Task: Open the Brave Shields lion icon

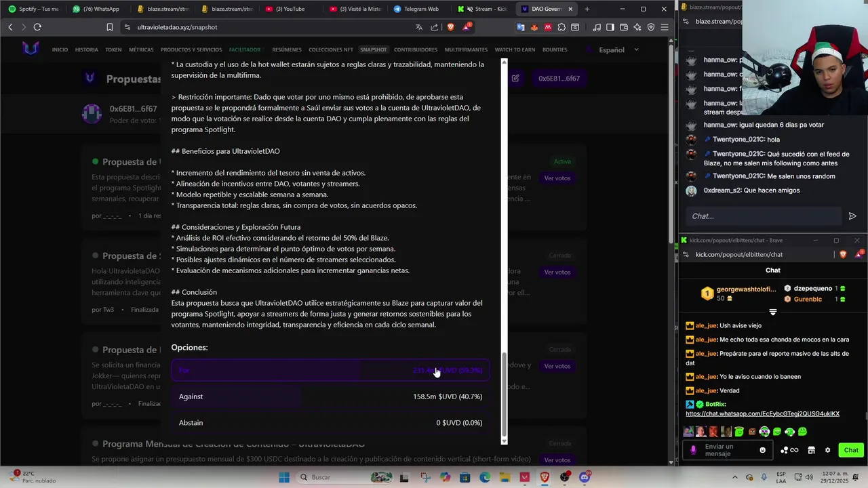Action: click(x=450, y=27)
